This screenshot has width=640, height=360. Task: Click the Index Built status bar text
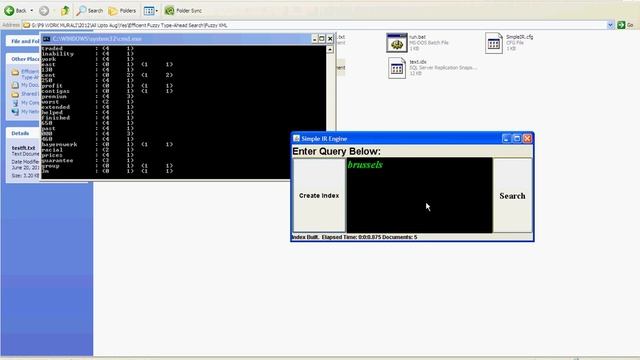coord(354,237)
